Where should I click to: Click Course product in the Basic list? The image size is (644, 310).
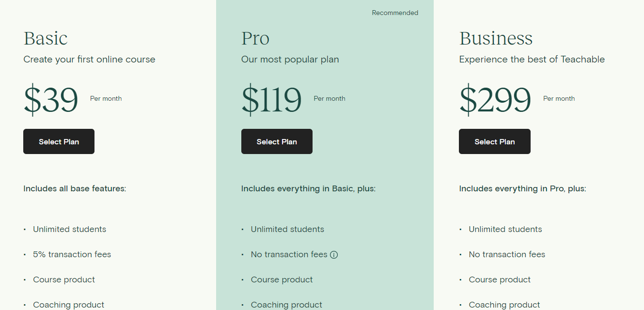[64, 279]
